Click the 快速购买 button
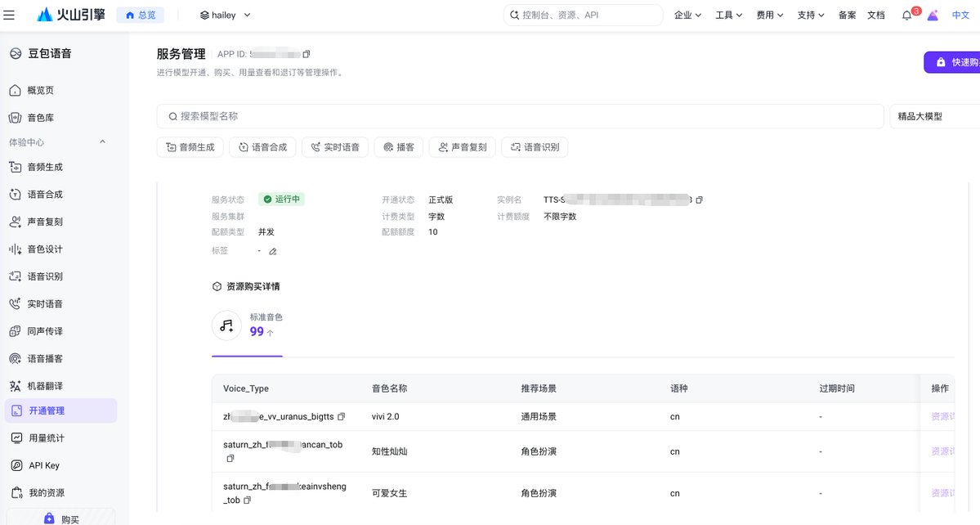The height and width of the screenshot is (525, 980). (x=952, y=62)
